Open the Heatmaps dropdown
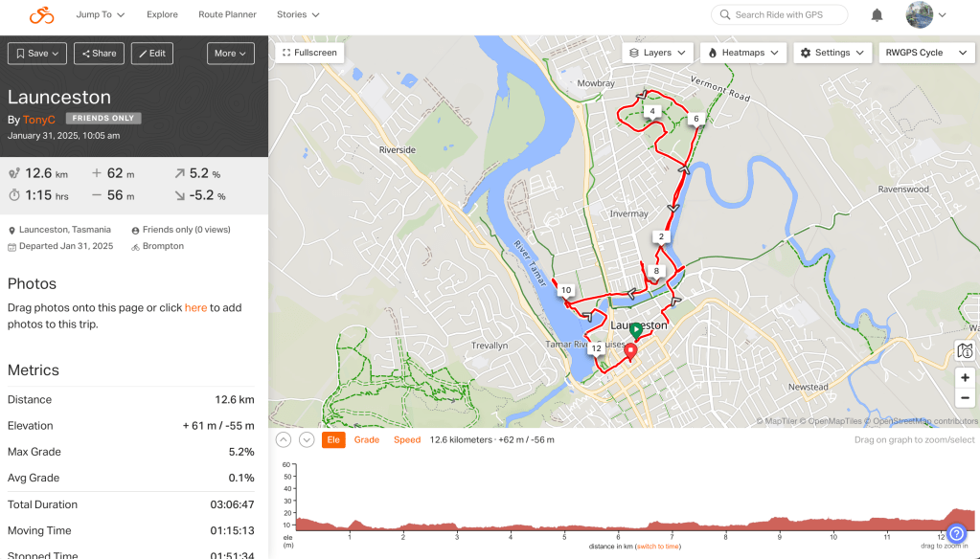The image size is (980, 559). coord(743,53)
